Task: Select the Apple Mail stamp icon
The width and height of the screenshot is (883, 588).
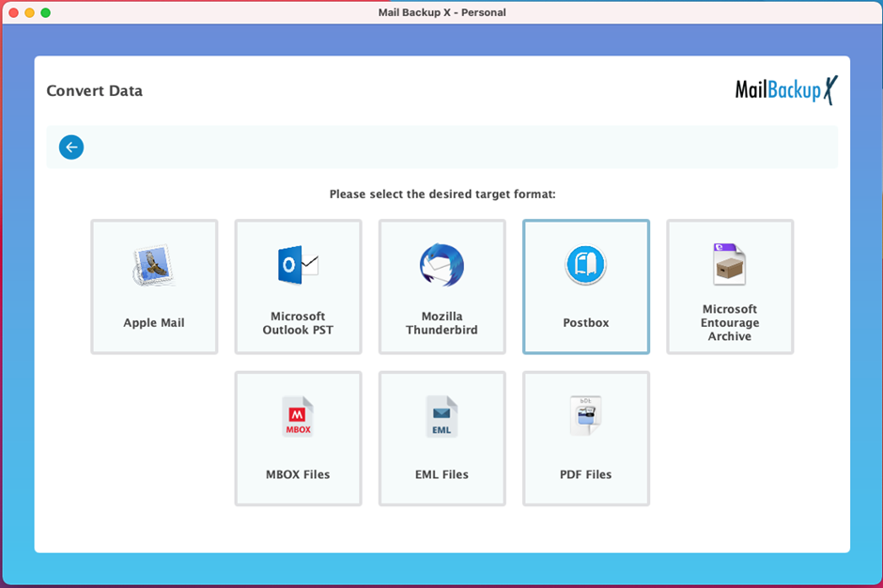Action: pyautogui.click(x=154, y=265)
